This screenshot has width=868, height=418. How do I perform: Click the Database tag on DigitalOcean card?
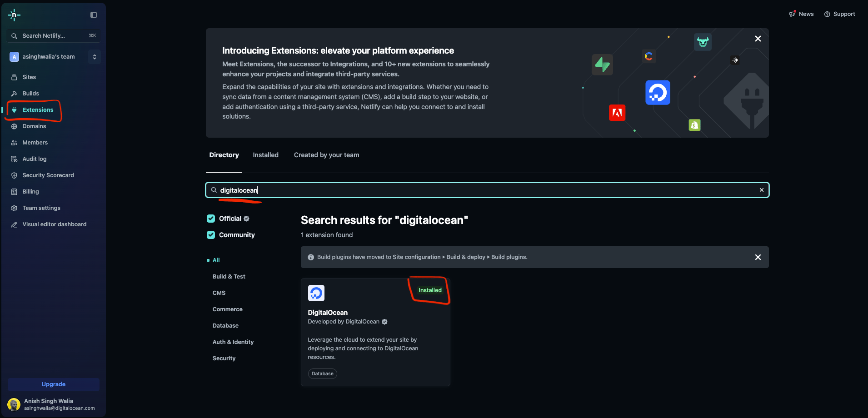[x=323, y=374]
